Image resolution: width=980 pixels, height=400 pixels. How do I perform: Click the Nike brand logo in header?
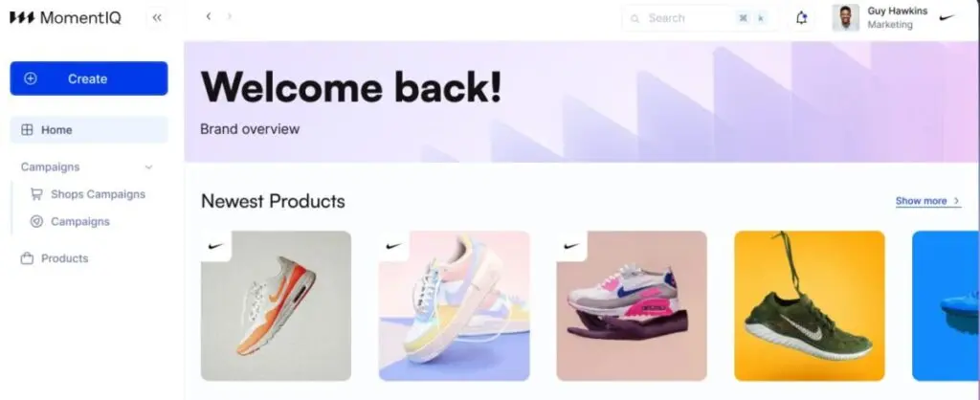tap(947, 17)
